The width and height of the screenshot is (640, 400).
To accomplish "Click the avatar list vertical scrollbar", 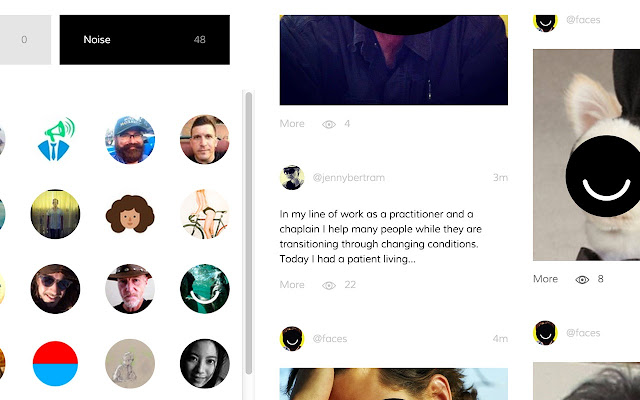I will [249, 233].
